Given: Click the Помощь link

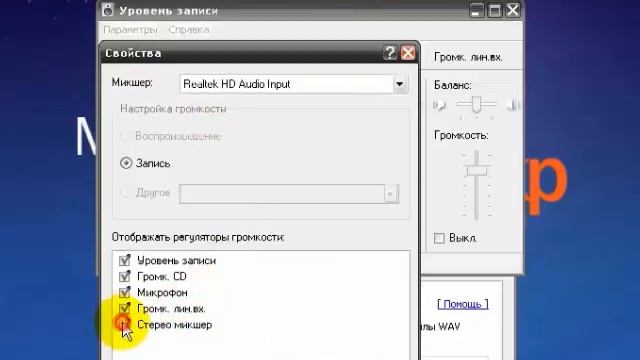Looking at the screenshot, I should [x=462, y=304].
